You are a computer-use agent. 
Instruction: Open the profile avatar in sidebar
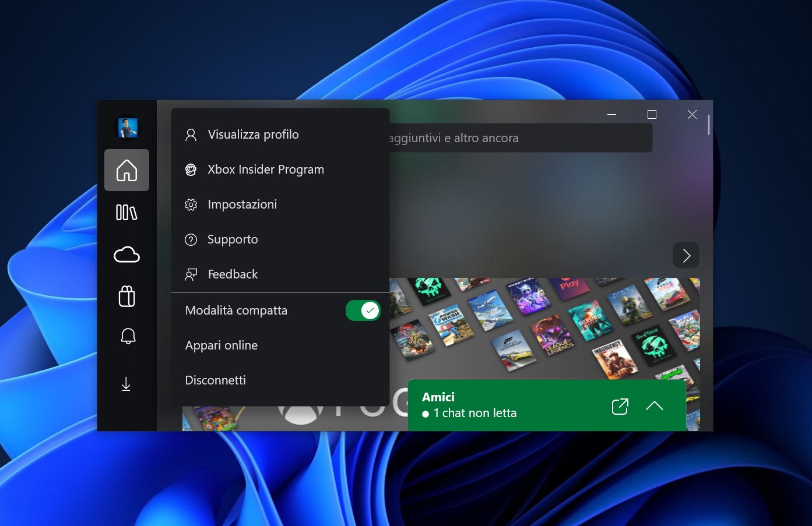click(128, 128)
